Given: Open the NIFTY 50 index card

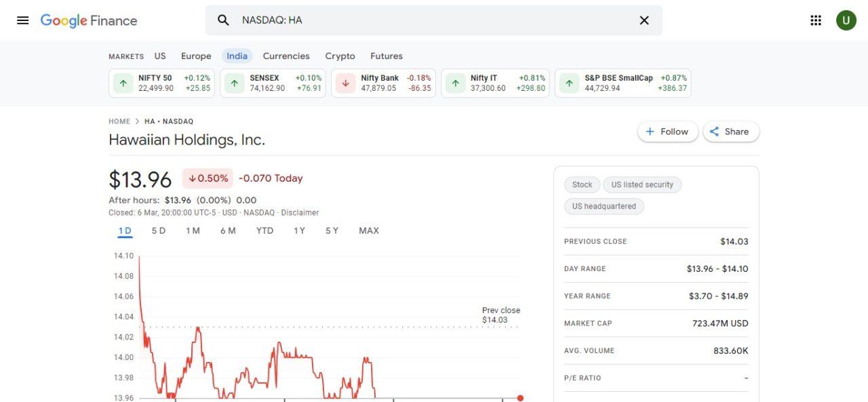Looking at the screenshot, I should coord(161,83).
